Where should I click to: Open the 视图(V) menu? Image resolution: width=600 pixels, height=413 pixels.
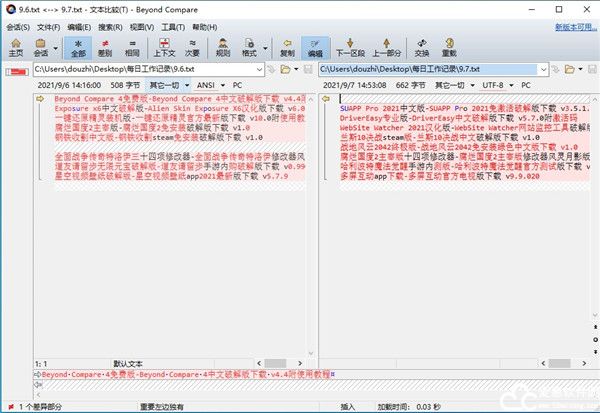(x=142, y=27)
